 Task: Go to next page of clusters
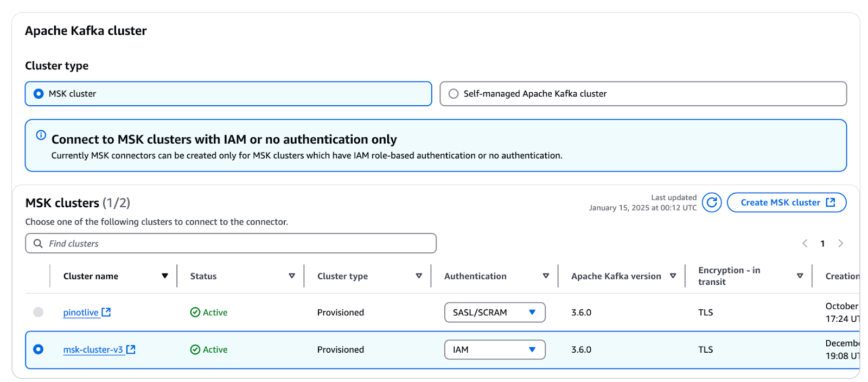pyautogui.click(x=840, y=244)
